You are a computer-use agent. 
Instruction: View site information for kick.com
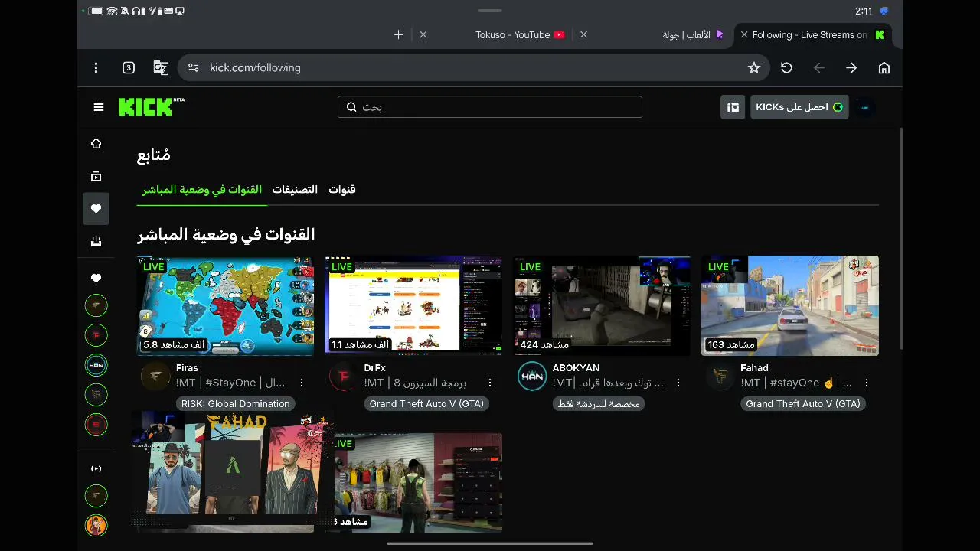[194, 68]
